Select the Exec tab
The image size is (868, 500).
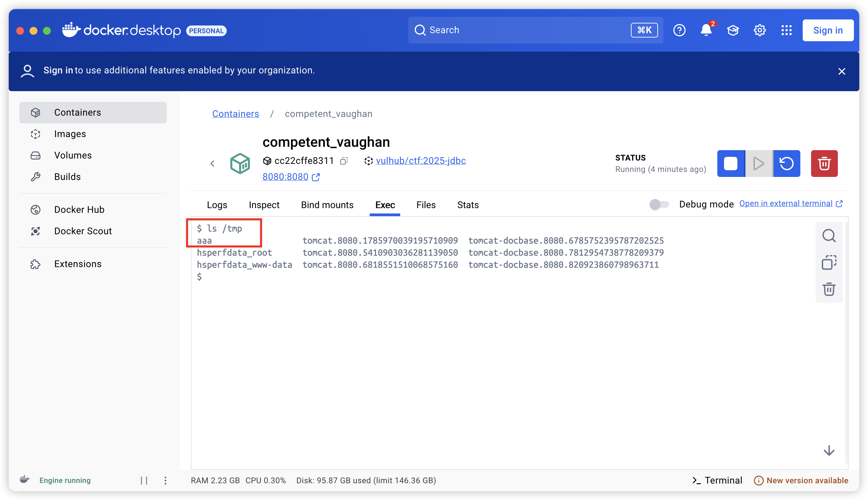(x=385, y=205)
